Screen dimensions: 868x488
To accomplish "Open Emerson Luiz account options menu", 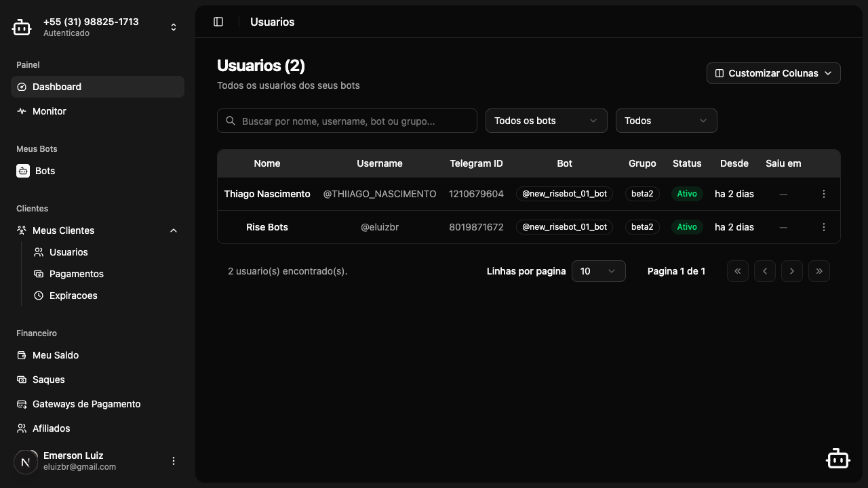I will [174, 461].
